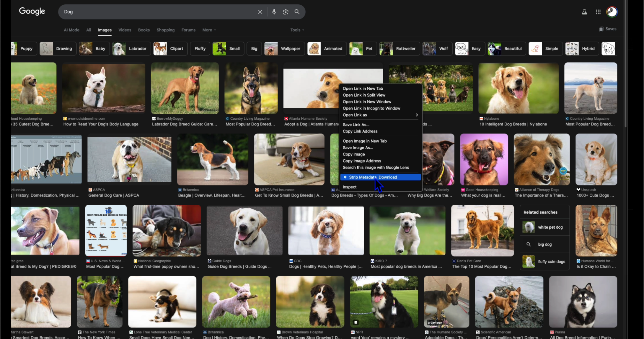This screenshot has width=644, height=339.
Task: Switch to the All results tab
Action: pyautogui.click(x=89, y=30)
